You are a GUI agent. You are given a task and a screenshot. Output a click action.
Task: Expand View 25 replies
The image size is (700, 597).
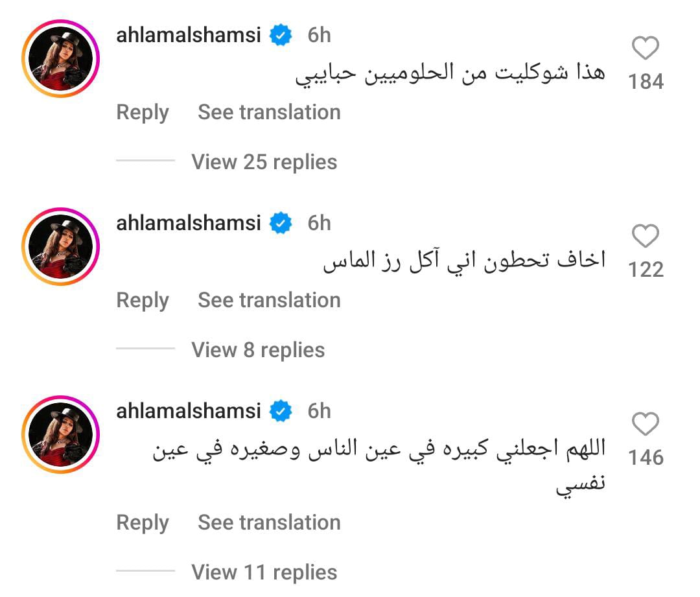point(264,161)
